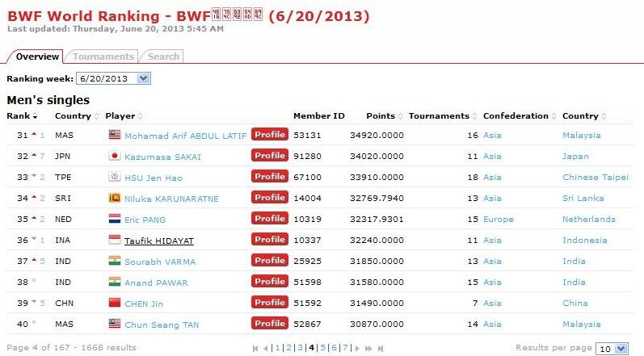Image resolution: width=644 pixels, height=356 pixels.
Task: Click the China flag beside CHEN Jin
Action: coord(115,302)
